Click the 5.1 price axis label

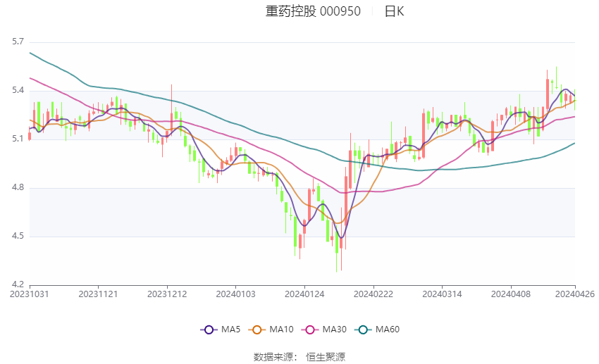[18, 139]
